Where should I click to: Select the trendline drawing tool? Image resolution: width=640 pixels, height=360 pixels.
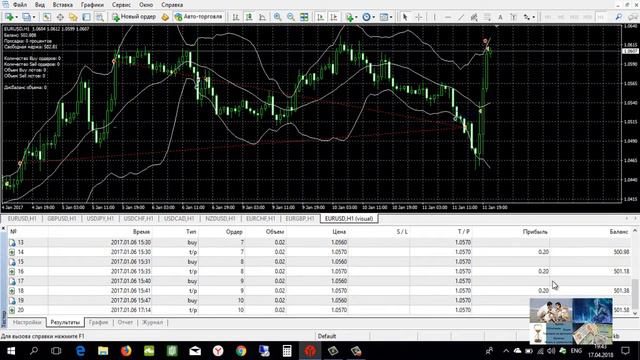pyautogui.click(x=461, y=17)
